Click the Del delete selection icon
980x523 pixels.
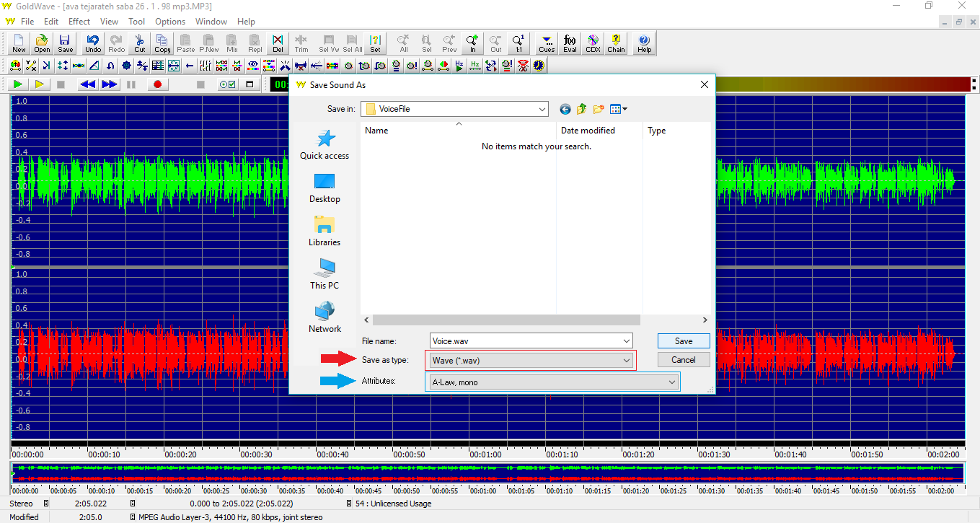tap(278, 43)
